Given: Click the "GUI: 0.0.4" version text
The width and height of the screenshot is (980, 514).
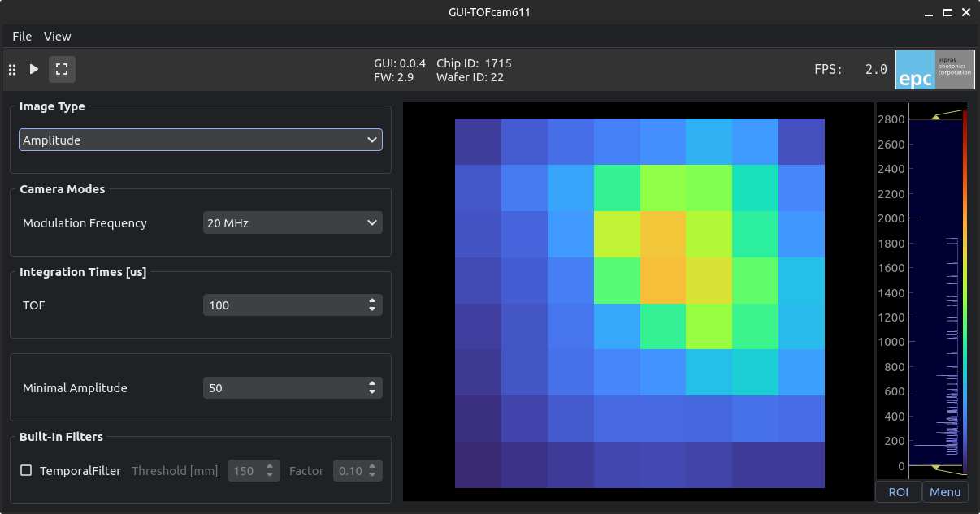Looking at the screenshot, I should (x=400, y=63).
